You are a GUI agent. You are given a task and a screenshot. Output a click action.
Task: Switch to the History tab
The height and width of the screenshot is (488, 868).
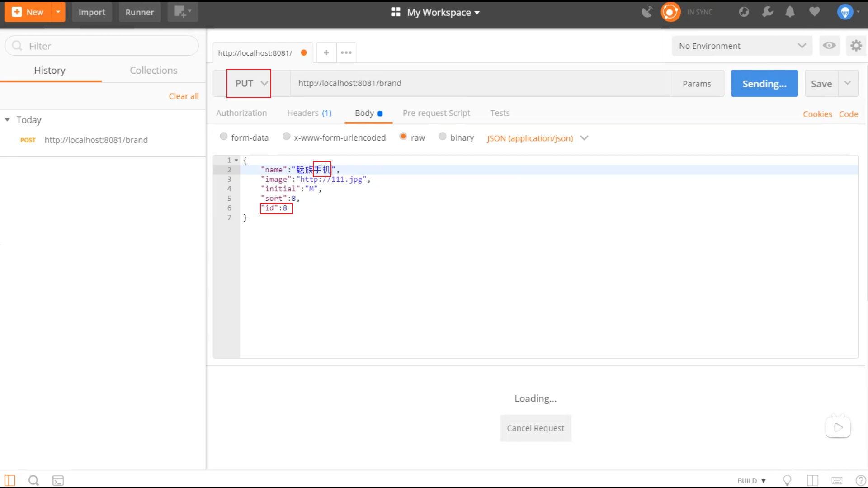click(50, 71)
